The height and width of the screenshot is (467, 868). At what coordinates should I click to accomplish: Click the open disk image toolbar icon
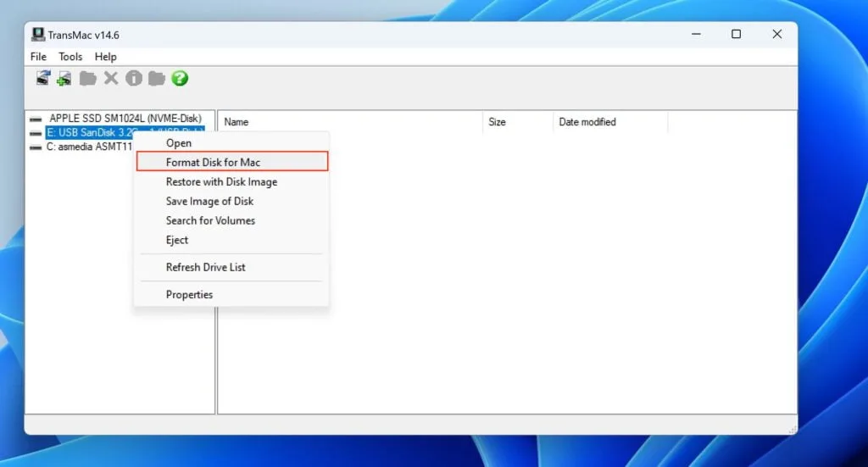(43, 78)
